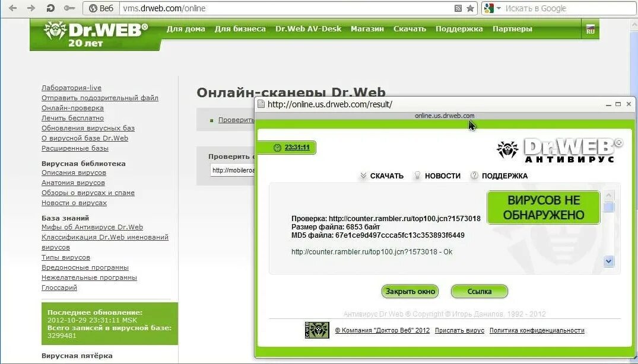Open Мифы об Антивирусе Dr.Web link

click(x=92, y=227)
